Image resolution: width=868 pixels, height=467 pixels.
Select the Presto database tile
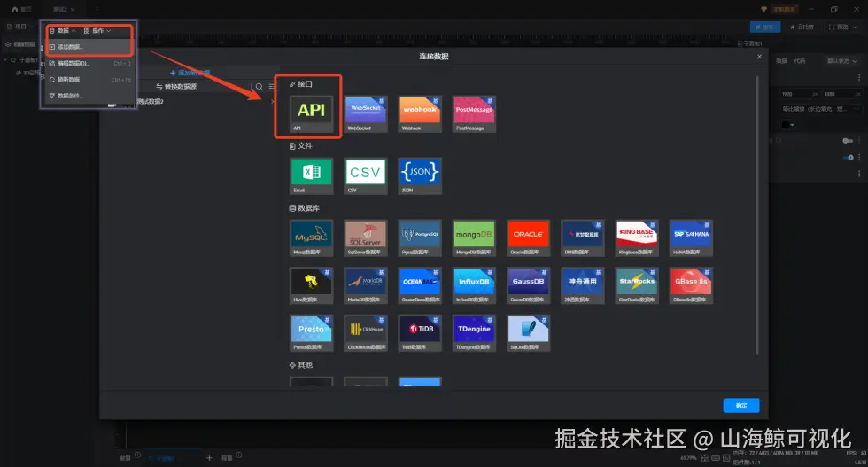312,333
